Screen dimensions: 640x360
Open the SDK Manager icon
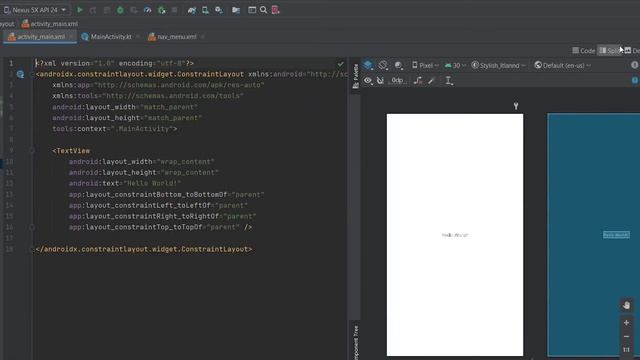click(x=219, y=10)
